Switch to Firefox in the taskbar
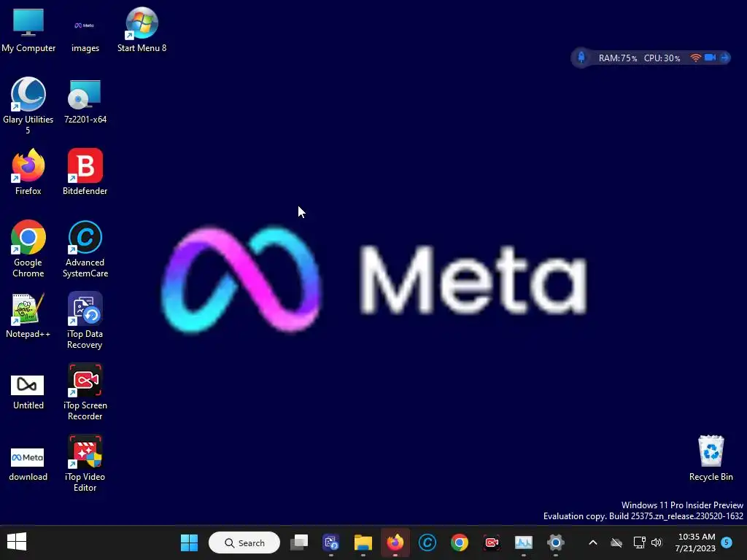This screenshot has height=560, width=747. click(395, 542)
